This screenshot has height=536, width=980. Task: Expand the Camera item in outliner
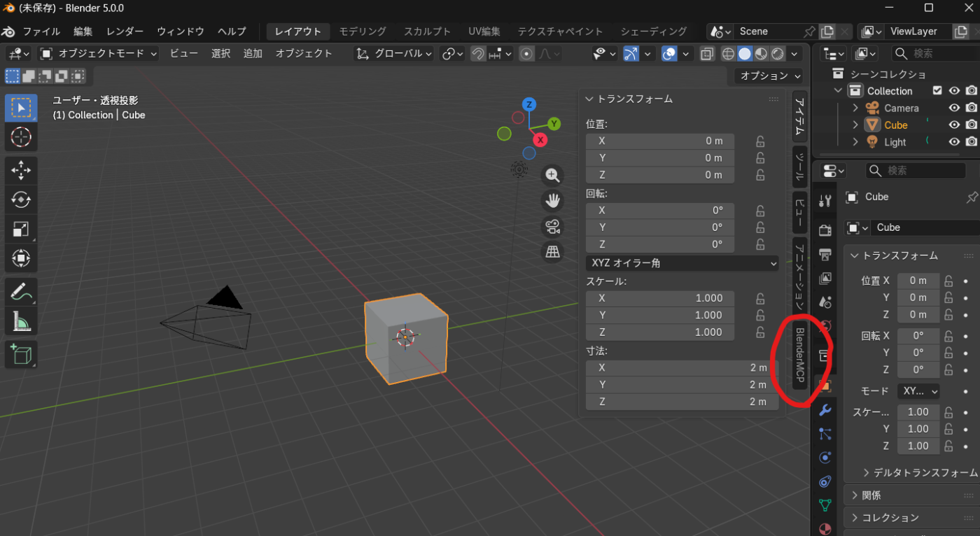855,108
